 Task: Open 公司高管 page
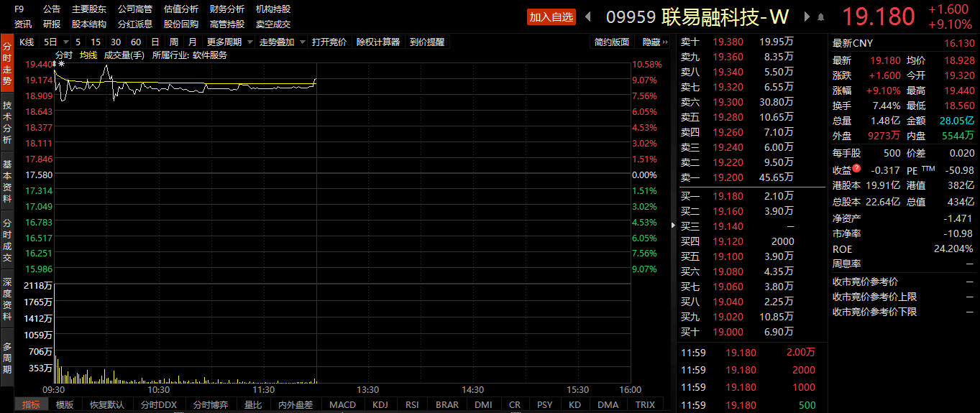(135, 9)
